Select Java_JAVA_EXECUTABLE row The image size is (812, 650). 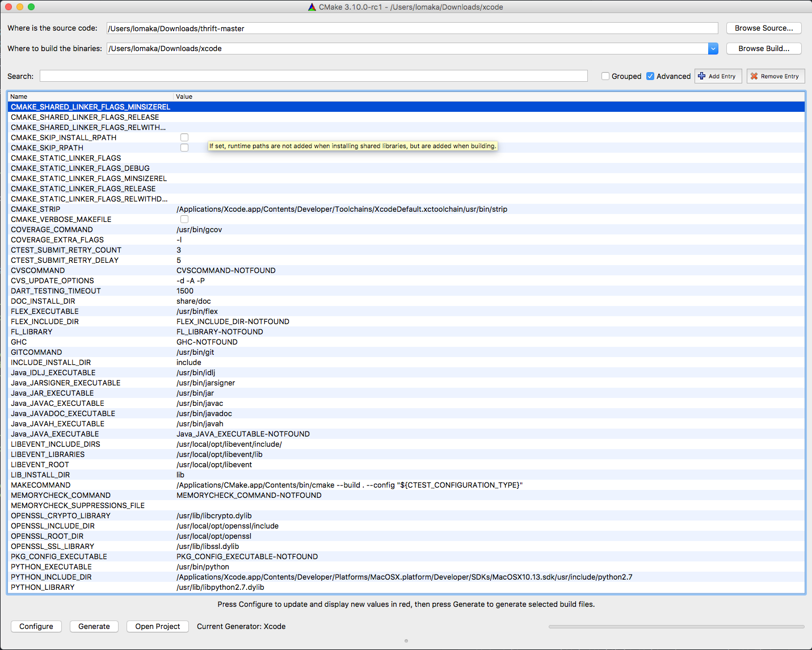pos(406,434)
